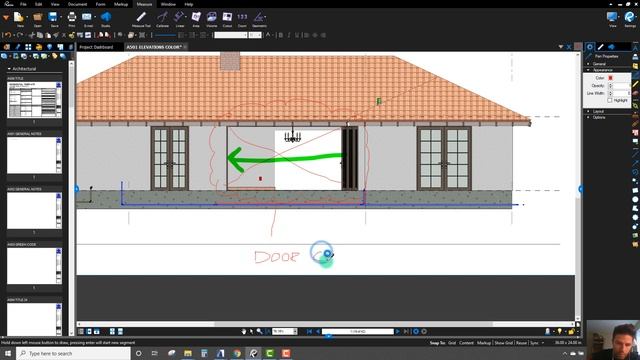Open the Properties gear tab in right panel
The image size is (640, 360).
click(x=589, y=47)
